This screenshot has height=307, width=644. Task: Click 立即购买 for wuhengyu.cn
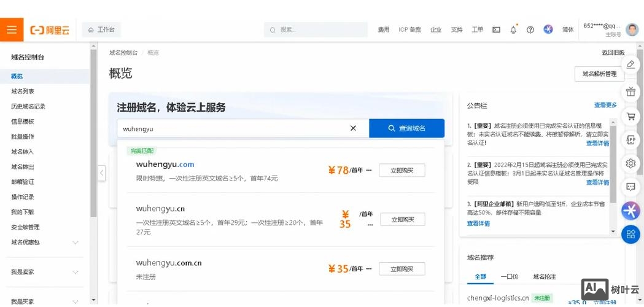403,219
